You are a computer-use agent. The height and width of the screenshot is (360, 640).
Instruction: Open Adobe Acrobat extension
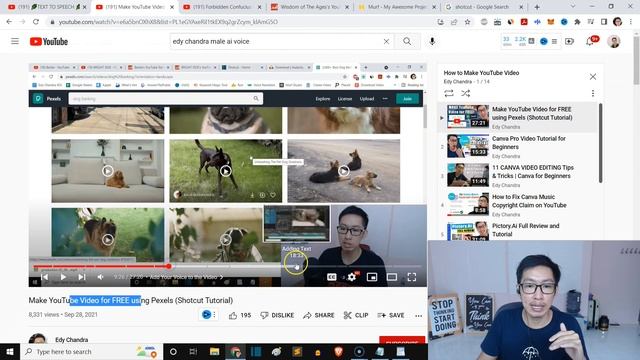(524, 22)
